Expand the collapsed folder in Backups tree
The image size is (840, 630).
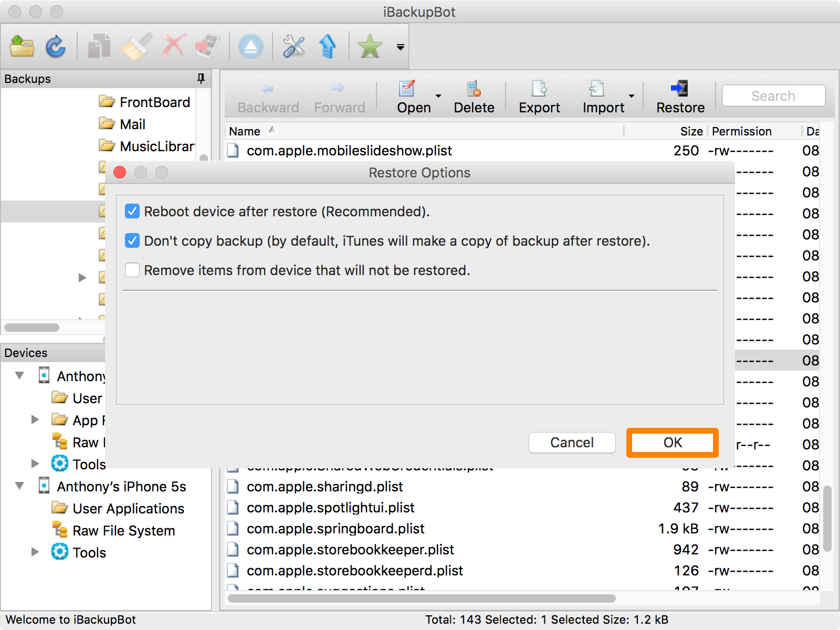[x=82, y=277]
